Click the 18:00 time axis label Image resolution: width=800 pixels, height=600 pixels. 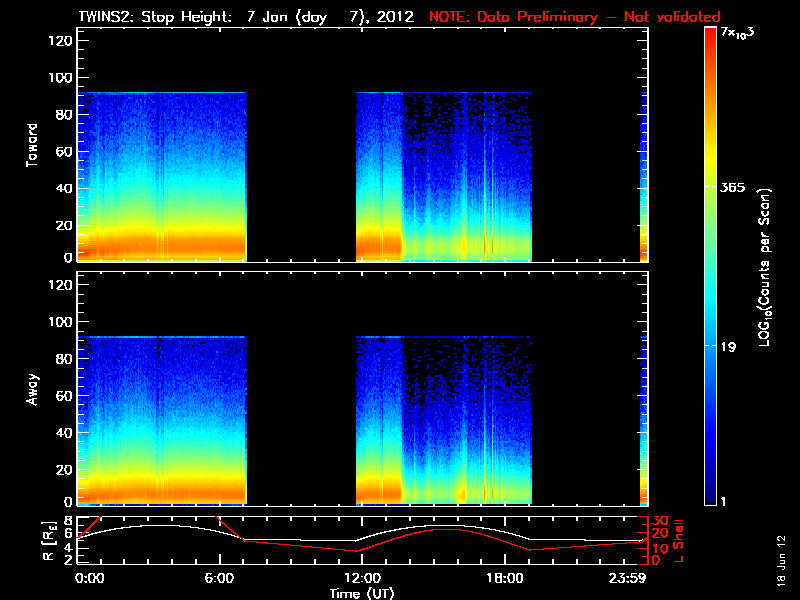505,578
